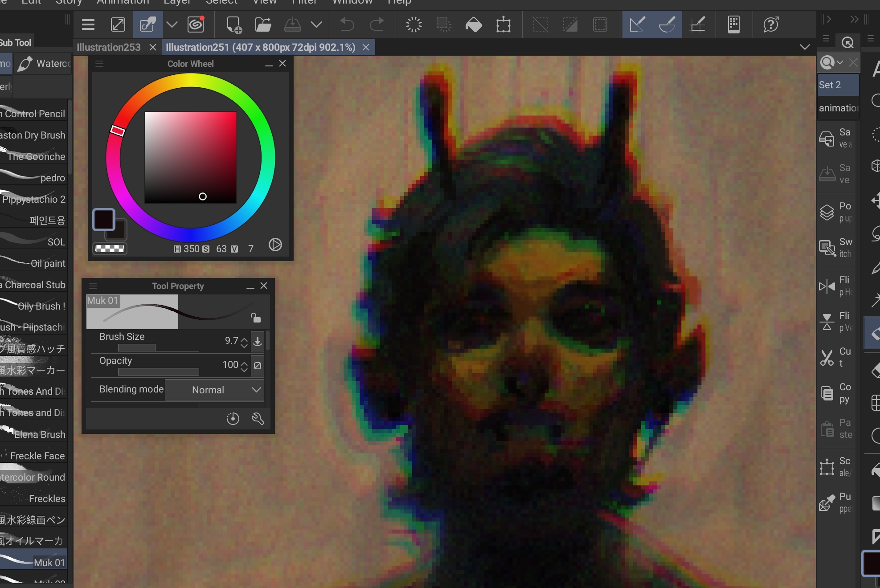Image resolution: width=880 pixels, height=588 pixels.
Task: Click the Clip Studio spiral icon
Action: [196, 24]
